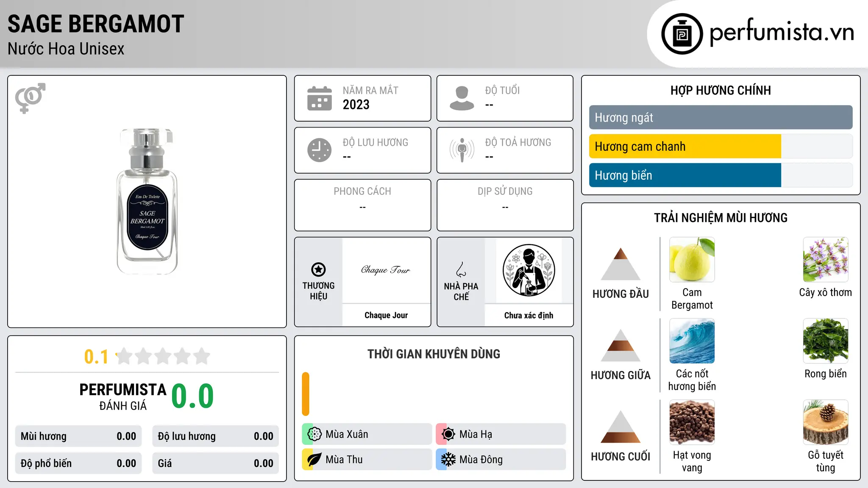Select the Hương cam chanh accord bar

(721, 146)
